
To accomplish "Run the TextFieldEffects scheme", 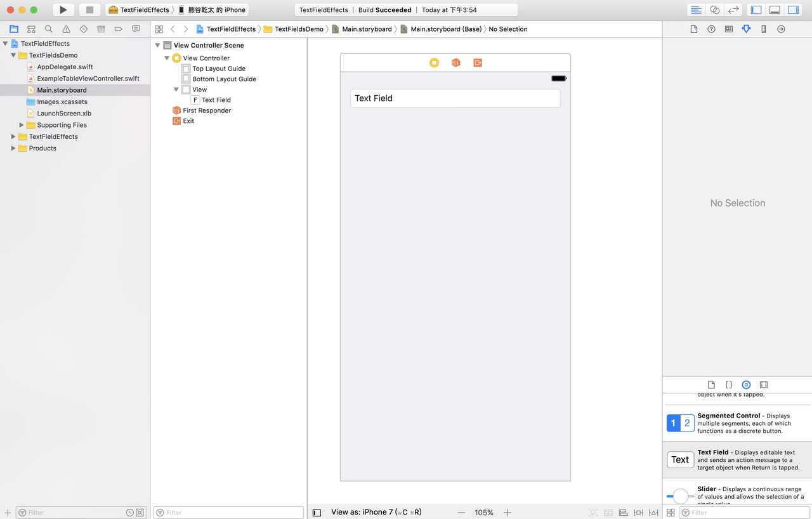I will pyautogui.click(x=62, y=9).
